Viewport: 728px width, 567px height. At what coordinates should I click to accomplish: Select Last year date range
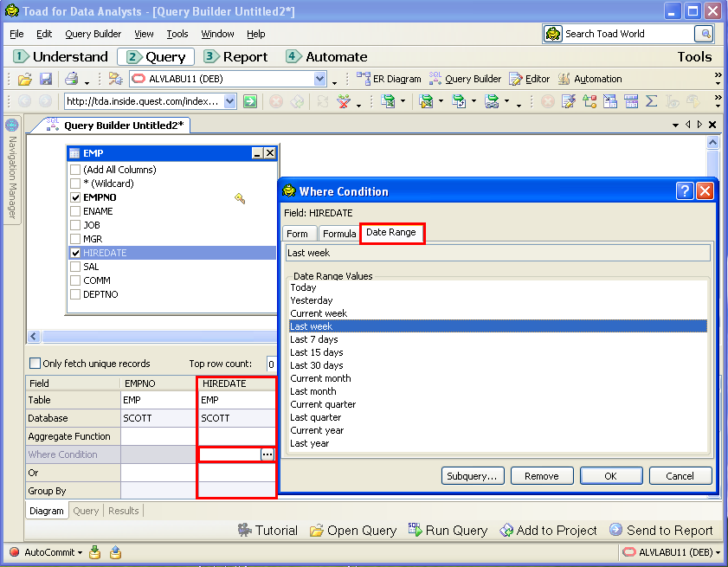pos(498,443)
